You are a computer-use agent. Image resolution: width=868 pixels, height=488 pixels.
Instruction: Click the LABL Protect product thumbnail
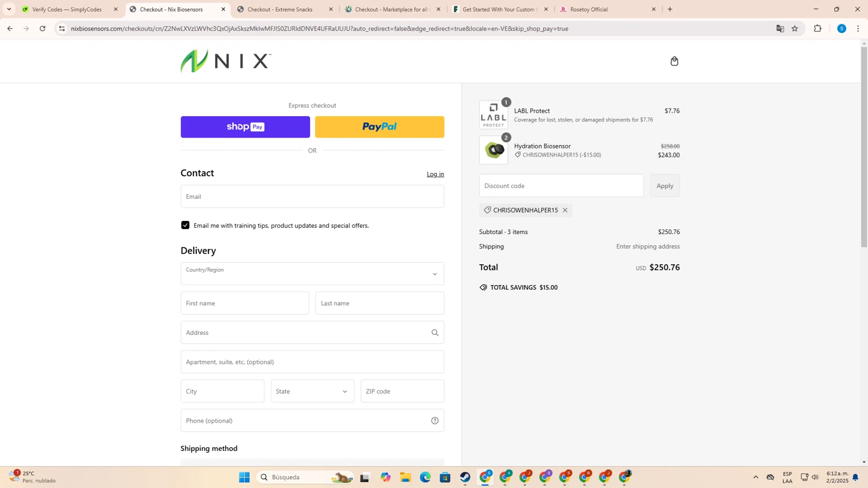pyautogui.click(x=494, y=115)
